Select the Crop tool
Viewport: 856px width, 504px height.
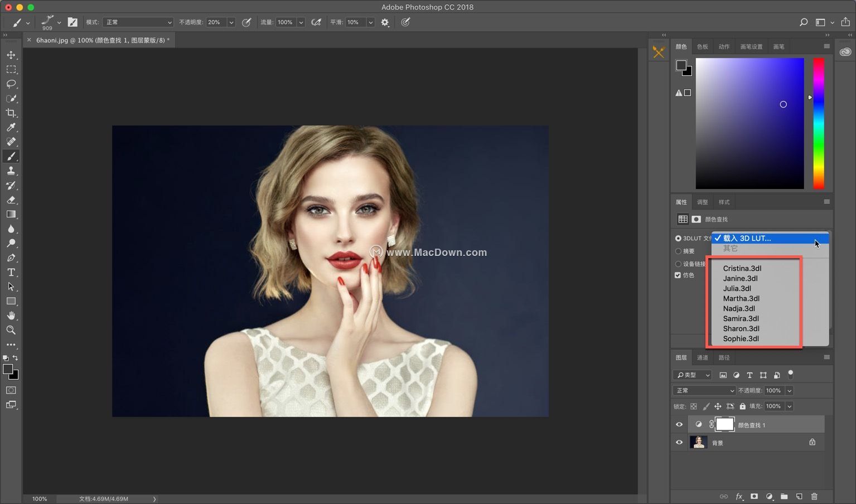click(11, 113)
